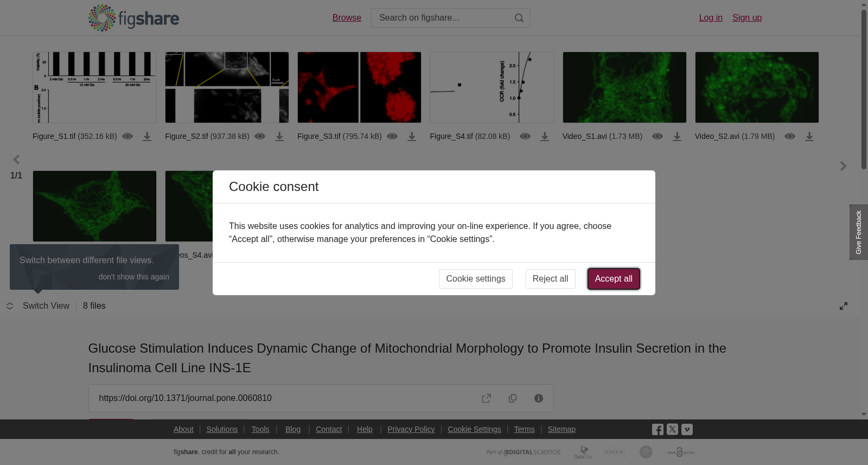Preview Figure_S1.tif with eye icon
The image size is (868, 465).
point(127,136)
